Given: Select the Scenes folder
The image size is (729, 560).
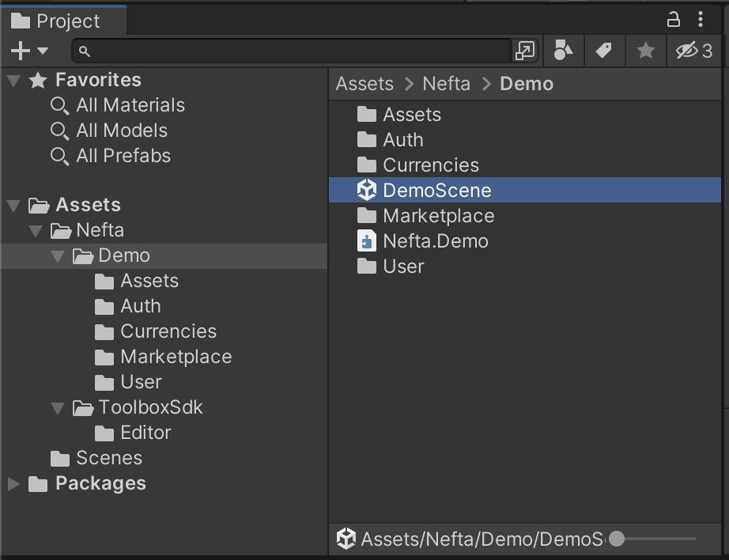Looking at the screenshot, I should (164, 458).
